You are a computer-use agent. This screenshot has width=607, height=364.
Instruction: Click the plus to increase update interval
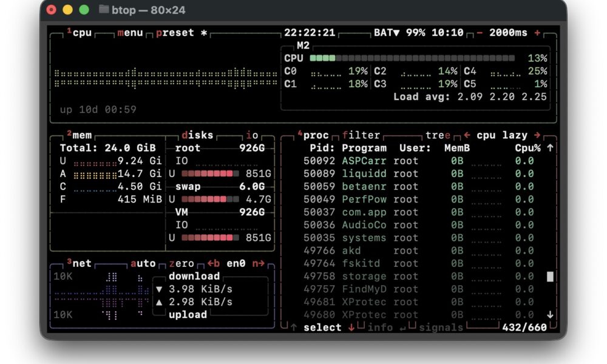537,33
